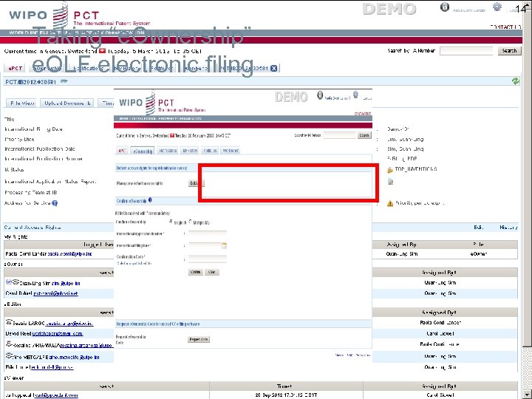
Task: Open the ePCT tab on the main page
Action: tap(16, 68)
